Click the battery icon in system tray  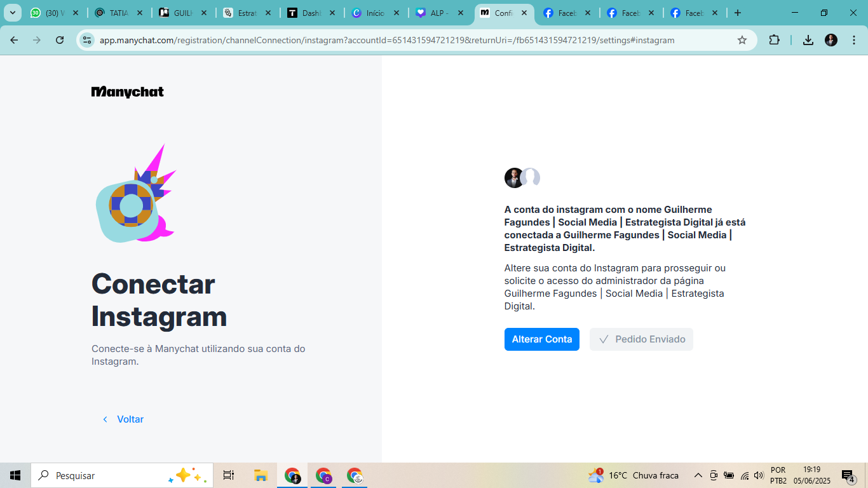729,475
